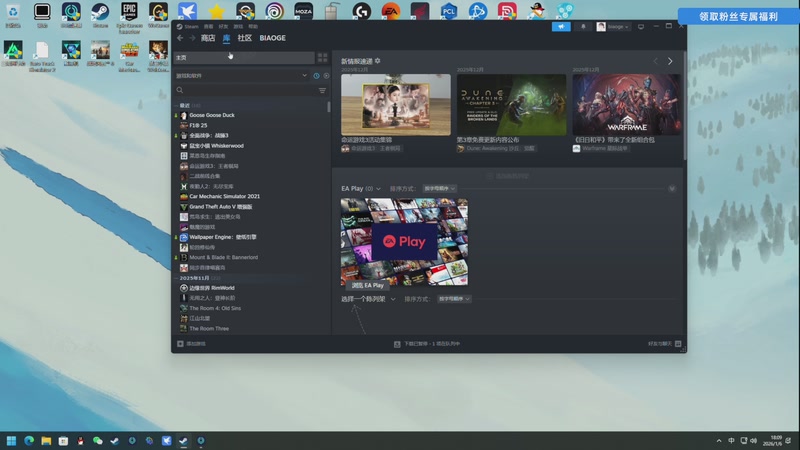Screen dimensions: 800x450
Task: Open the 库 library tab
Action: pos(226,38)
